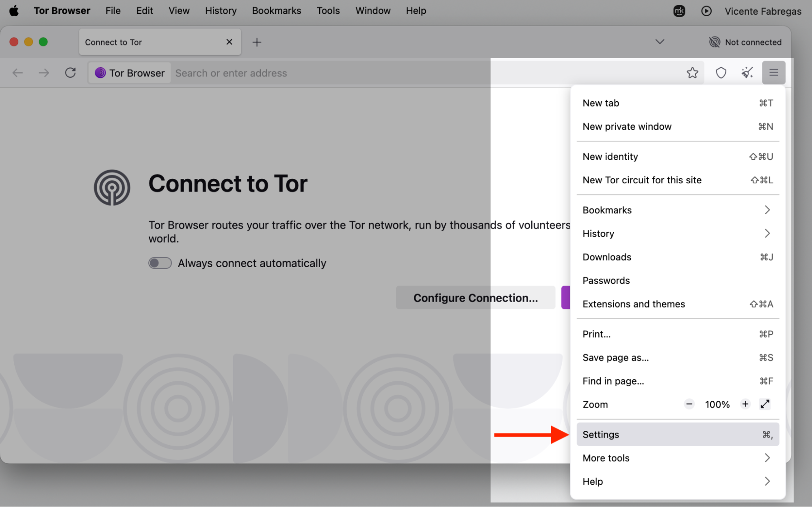Go forward with the right arrow icon
Viewport: 812px width, 507px height.
[x=44, y=73]
